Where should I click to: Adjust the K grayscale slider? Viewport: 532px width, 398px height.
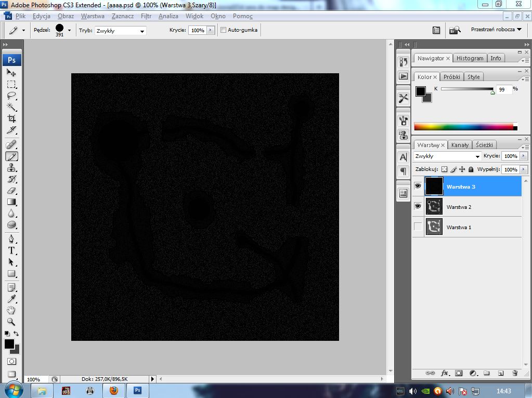coord(492,91)
